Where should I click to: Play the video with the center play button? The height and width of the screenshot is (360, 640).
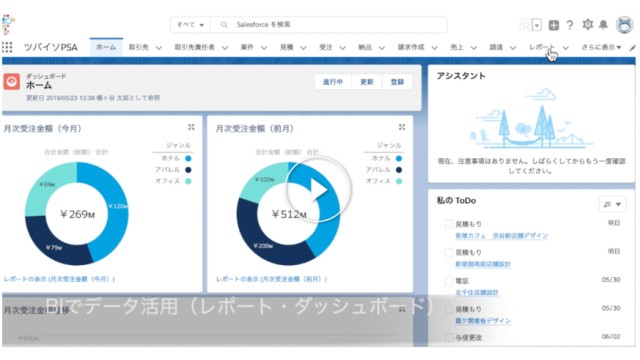click(318, 189)
